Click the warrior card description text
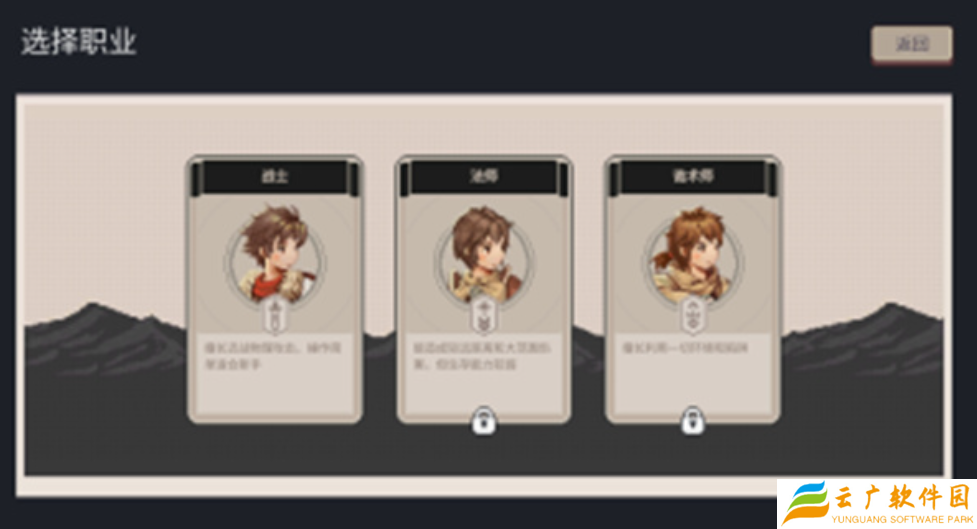The height and width of the screenshot is (529, 977). tap(273, 355)
